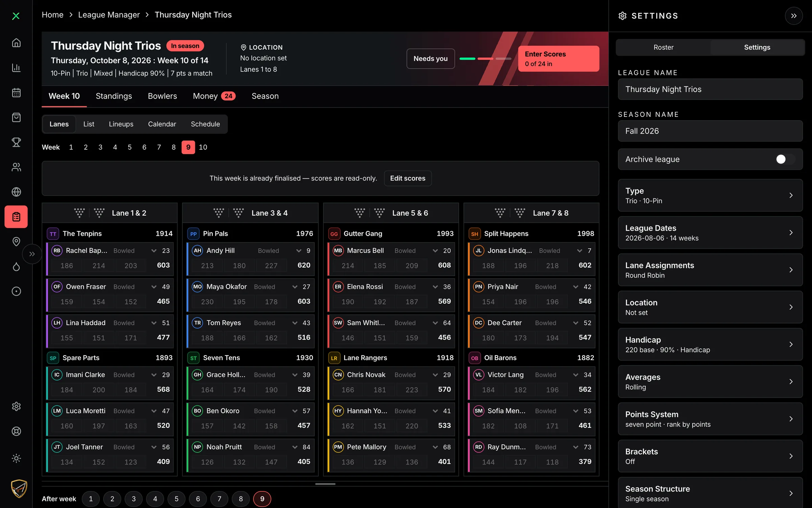Switch to the Roster tab in settings
812x508 pixels.
click(663, 47)
